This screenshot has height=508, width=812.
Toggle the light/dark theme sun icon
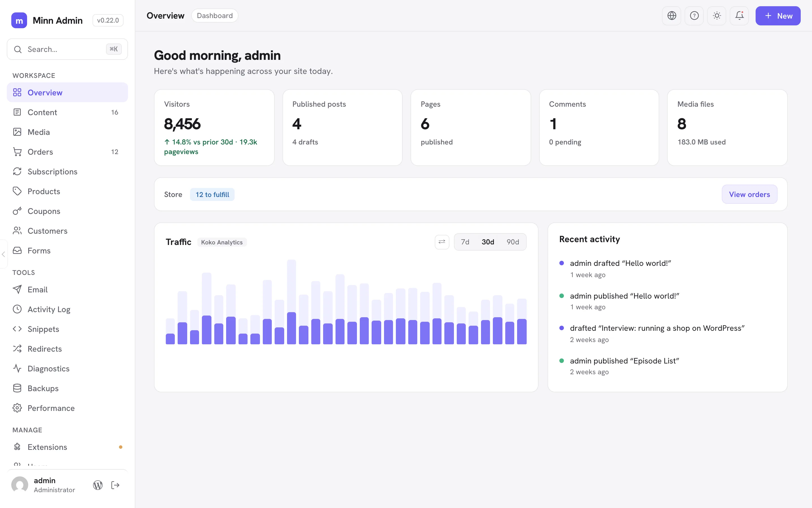click(717, 16)
